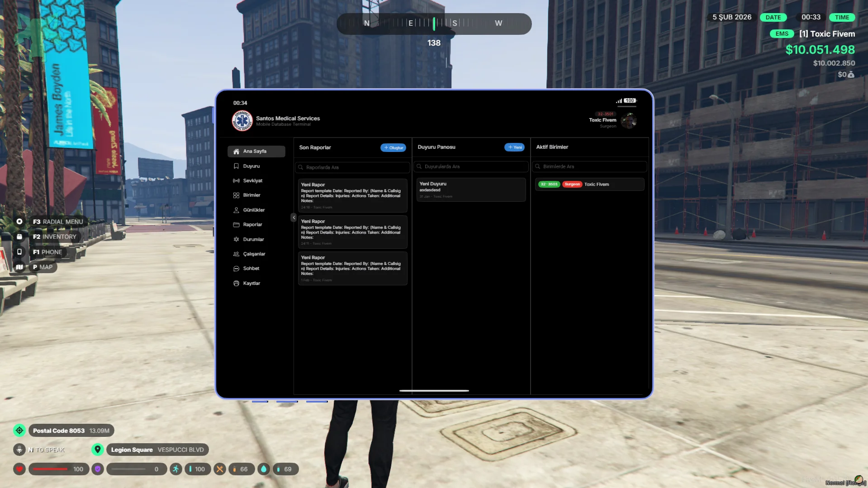868x488 pixels.
Task: Click the Raporlarda Ara search field
Action: pyautogui.click(x=353, y=167)
